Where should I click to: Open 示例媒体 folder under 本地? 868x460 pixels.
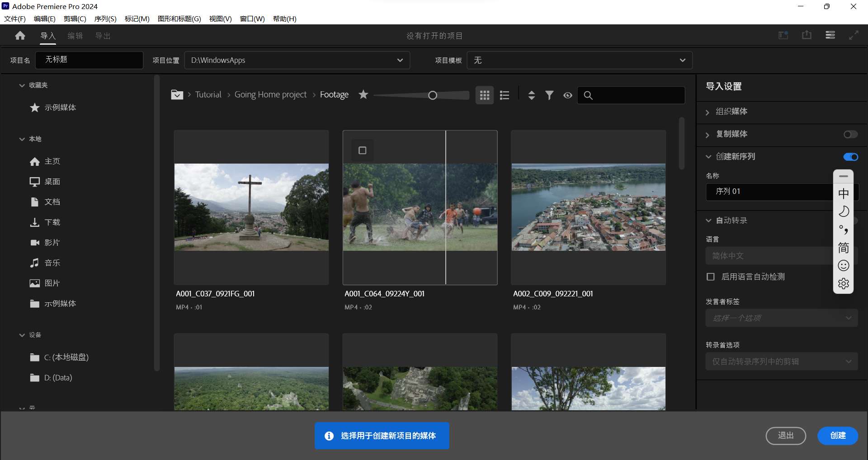(x=53, y=304)
